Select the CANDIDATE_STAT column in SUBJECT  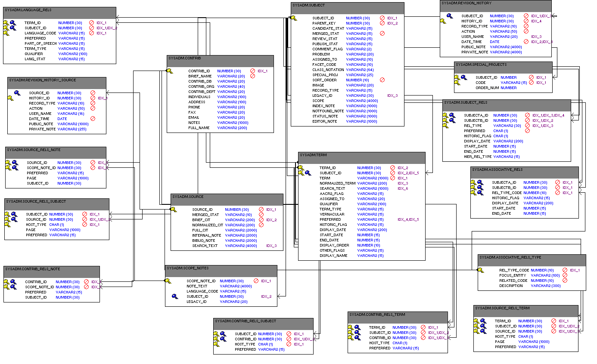pyautogui.click(x=328, y=28)
